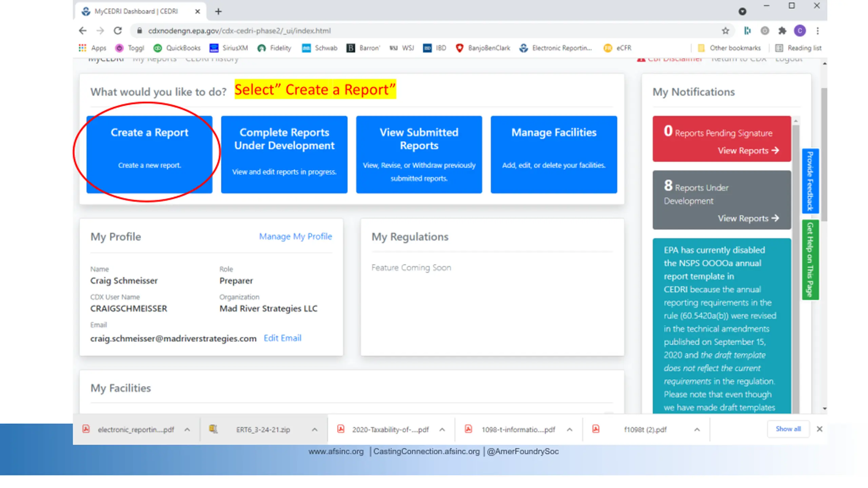Click the purple profile avatar C
The width and height of the screenshot is (868, 488).
(800, 31)
